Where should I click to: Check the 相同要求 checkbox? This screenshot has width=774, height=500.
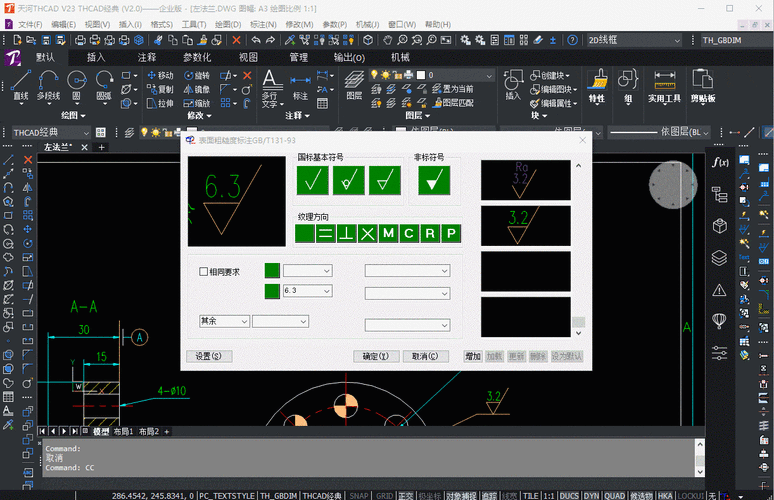pos(204,271)
